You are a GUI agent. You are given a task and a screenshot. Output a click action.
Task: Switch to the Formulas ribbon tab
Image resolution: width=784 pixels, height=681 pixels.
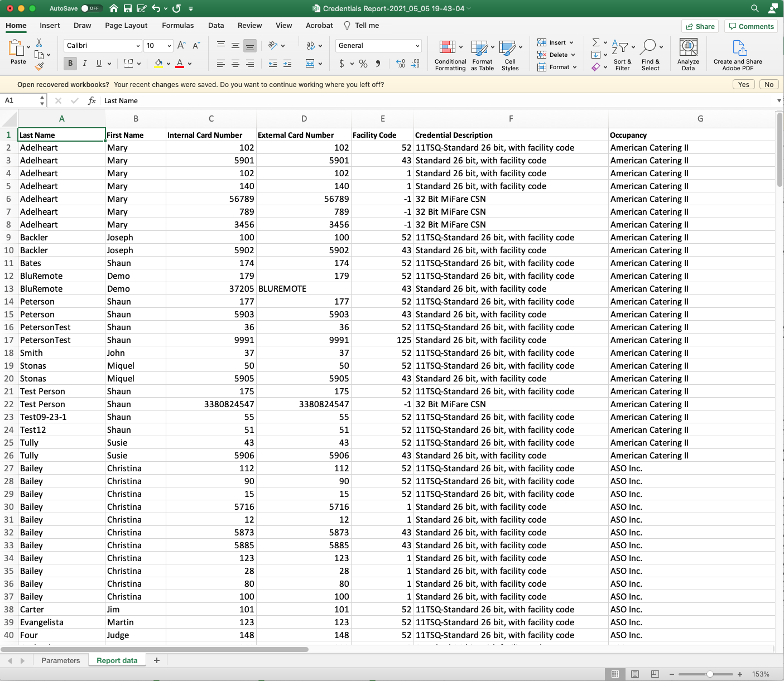[177, 25]
